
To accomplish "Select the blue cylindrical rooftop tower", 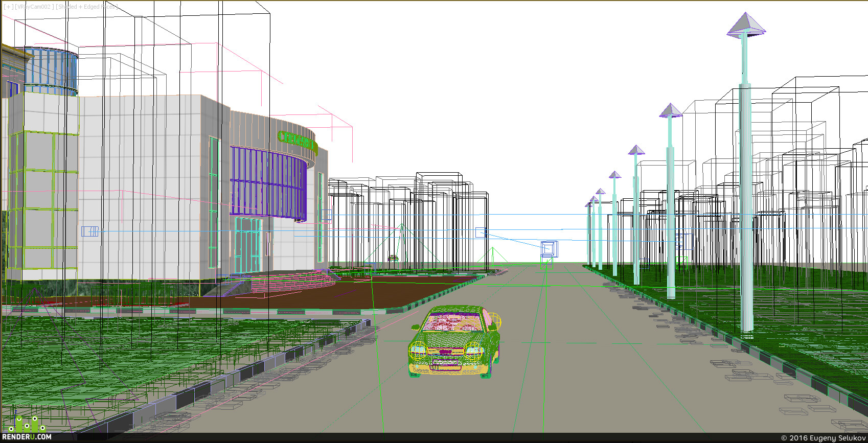I will (50, 72).
